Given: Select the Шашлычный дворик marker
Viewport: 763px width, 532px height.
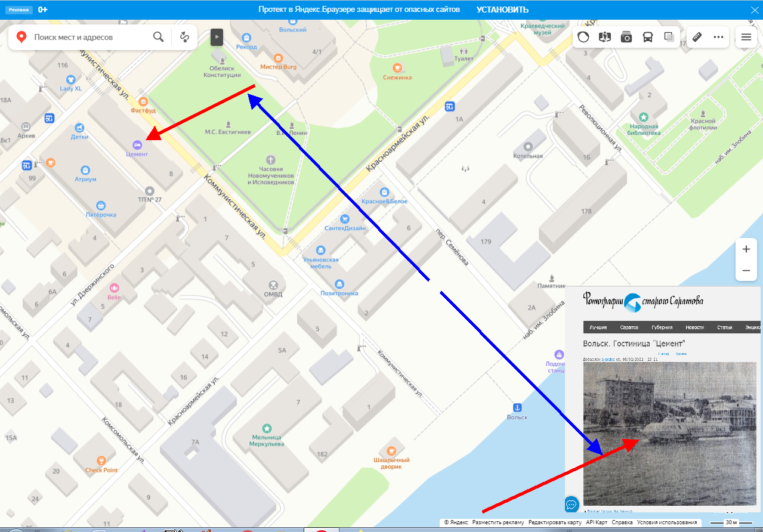Looking at the screenshot, I should point(391,450).
